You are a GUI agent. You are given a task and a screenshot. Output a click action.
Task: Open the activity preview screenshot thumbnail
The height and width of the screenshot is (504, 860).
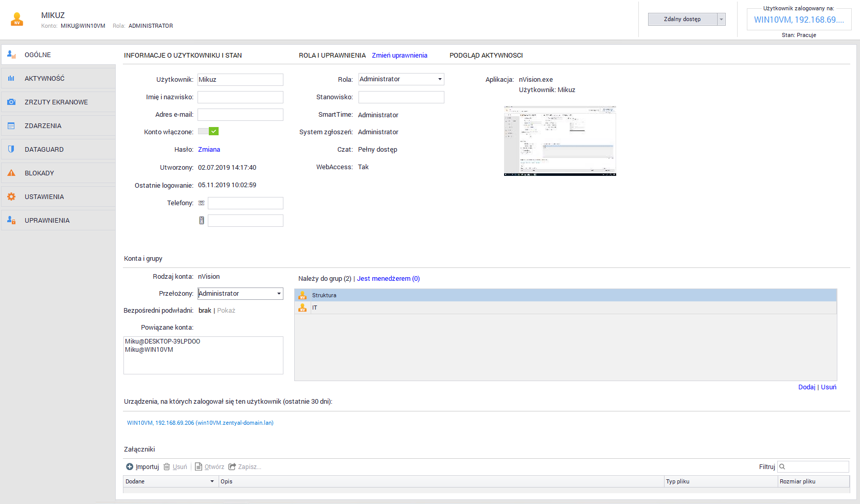point(560,141)
